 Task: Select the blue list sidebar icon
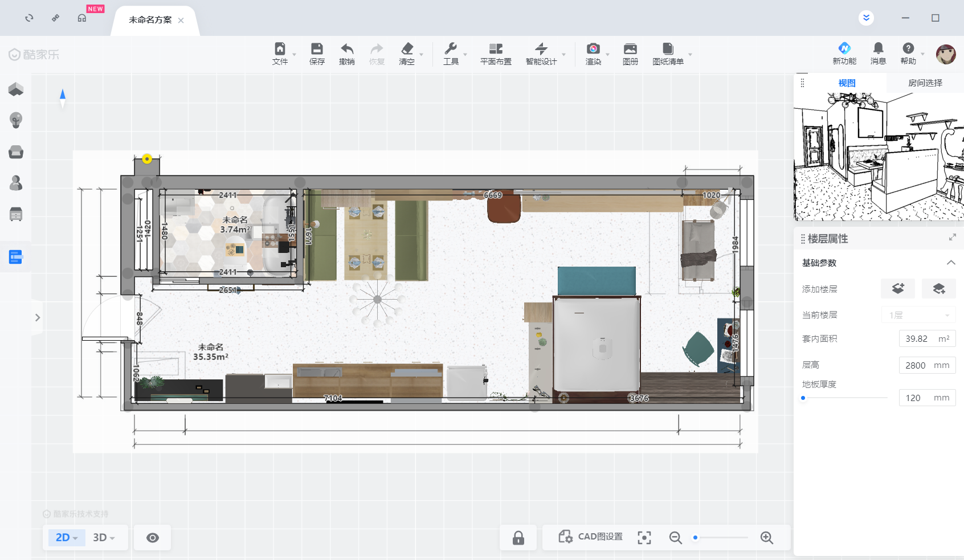coord(16,257)
